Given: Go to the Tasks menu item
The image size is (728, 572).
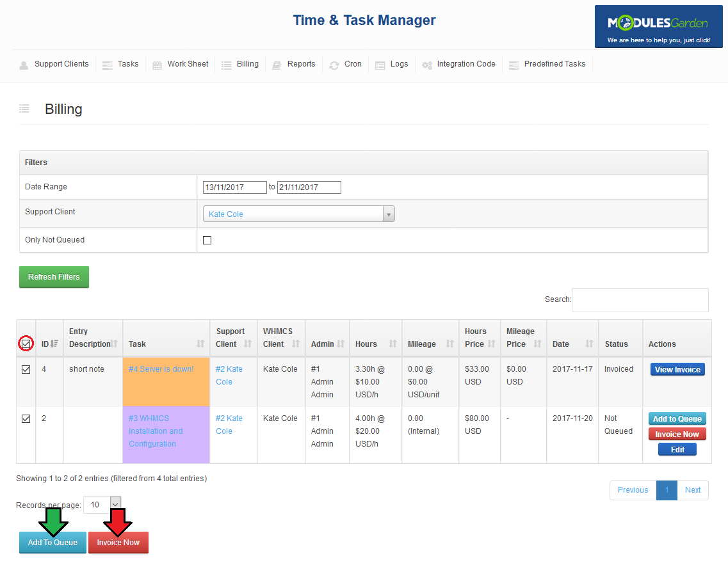Looking at the screenshot, I should [127, 64].
